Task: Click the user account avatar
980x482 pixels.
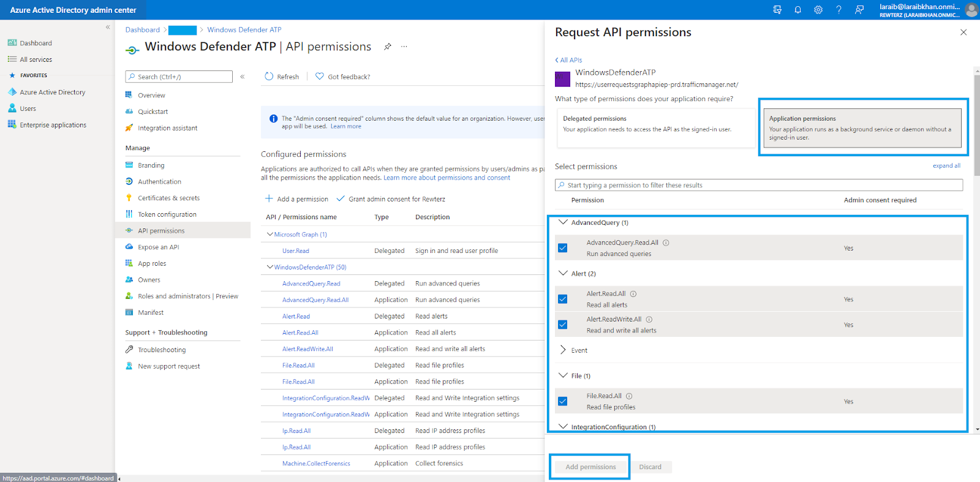Action: pyautogui.click(x=971, y=10)
